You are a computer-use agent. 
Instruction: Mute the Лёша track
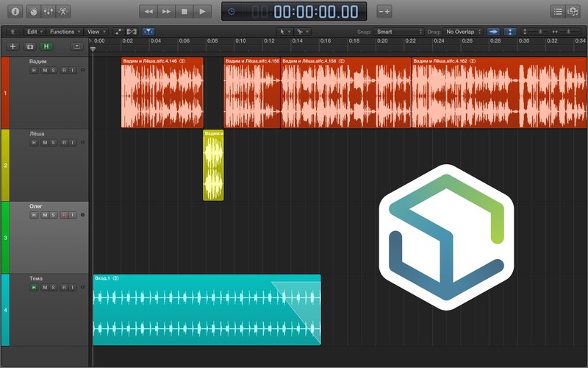coord(45,143)
